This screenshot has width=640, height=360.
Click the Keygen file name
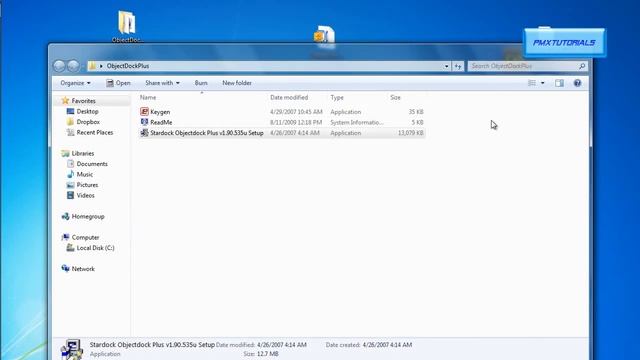pyautogui.click(x=160, y=112)
